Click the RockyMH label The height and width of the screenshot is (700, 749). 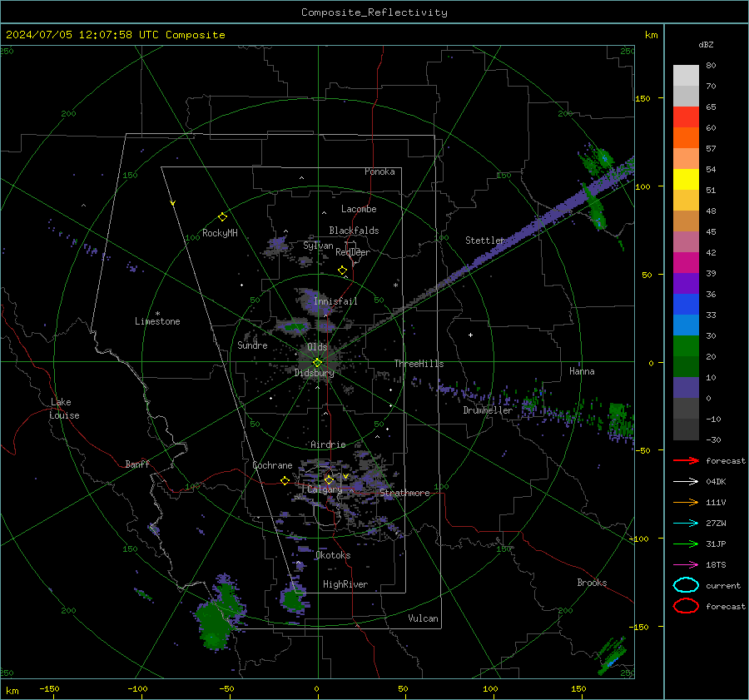click(220, 233)
